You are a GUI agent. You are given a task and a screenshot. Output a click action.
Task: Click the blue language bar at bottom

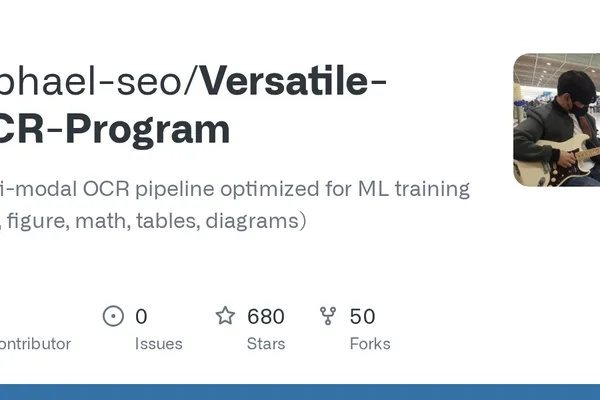[300, 392]
